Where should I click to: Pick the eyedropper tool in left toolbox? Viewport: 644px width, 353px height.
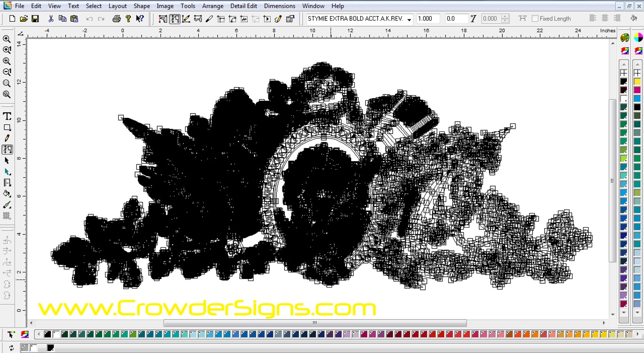click(x=7, y=205)
